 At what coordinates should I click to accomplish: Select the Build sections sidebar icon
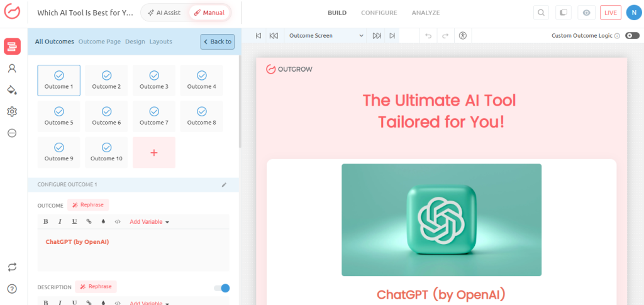click(13, 46)
